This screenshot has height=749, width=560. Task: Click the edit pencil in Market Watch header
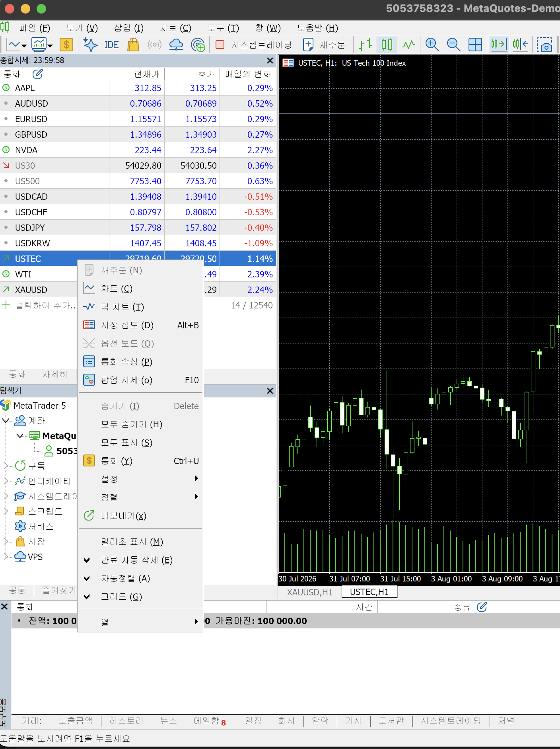[38, 74]
